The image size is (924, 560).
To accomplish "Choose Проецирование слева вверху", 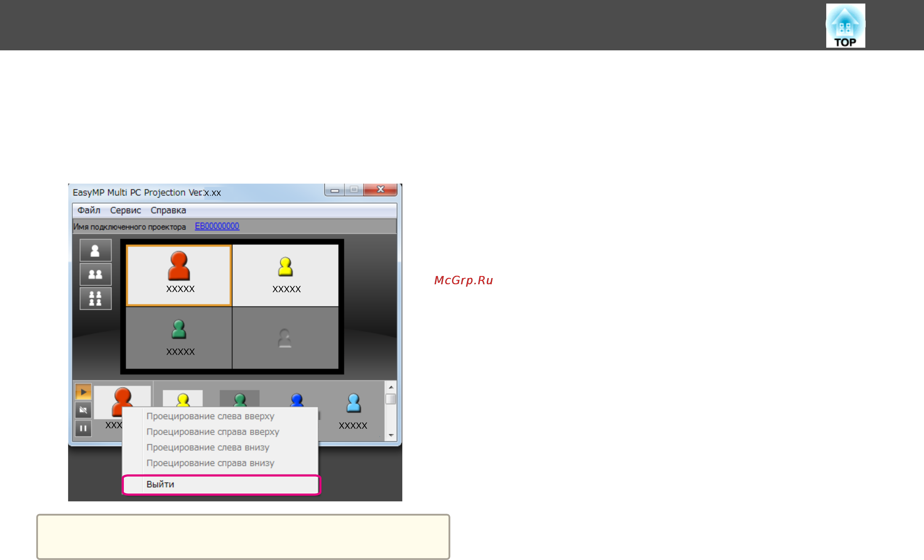I will point(220,416).
